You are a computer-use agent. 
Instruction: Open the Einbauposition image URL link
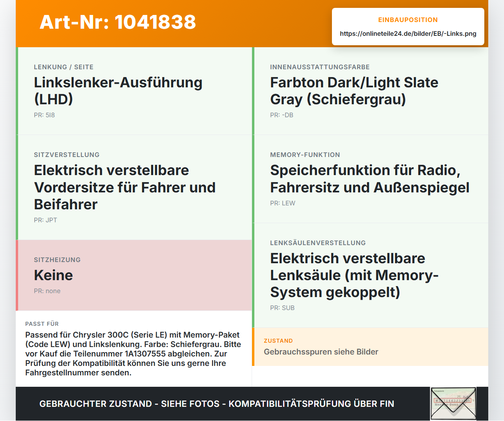click(408, 33)
